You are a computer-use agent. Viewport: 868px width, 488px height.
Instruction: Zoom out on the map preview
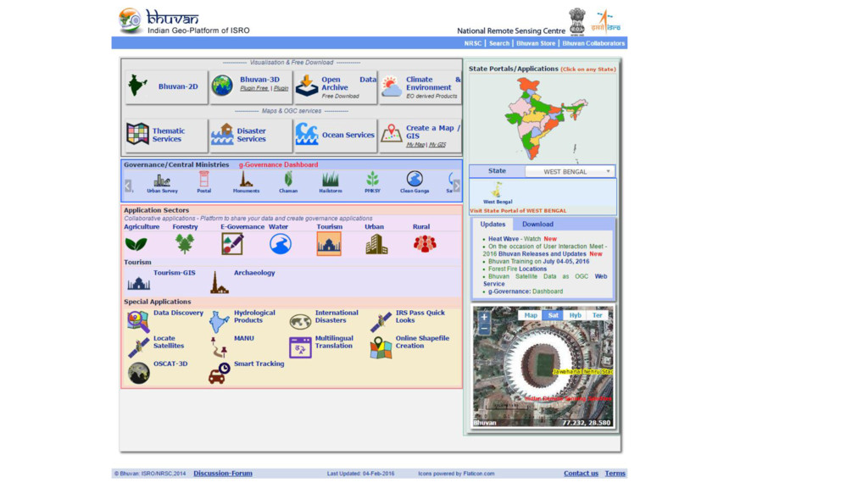[484, 328]
